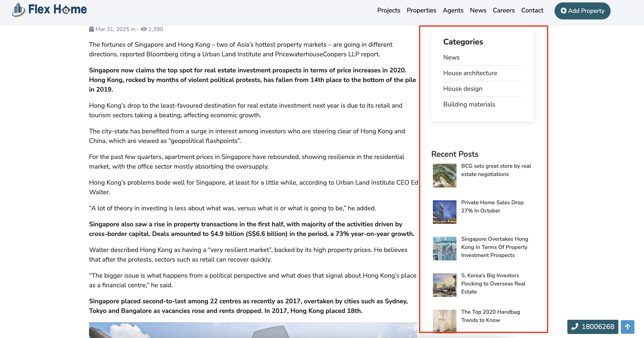Screen dimensions: 644x338
Task: Open the Projects menu item
Action: coord(388,10)
